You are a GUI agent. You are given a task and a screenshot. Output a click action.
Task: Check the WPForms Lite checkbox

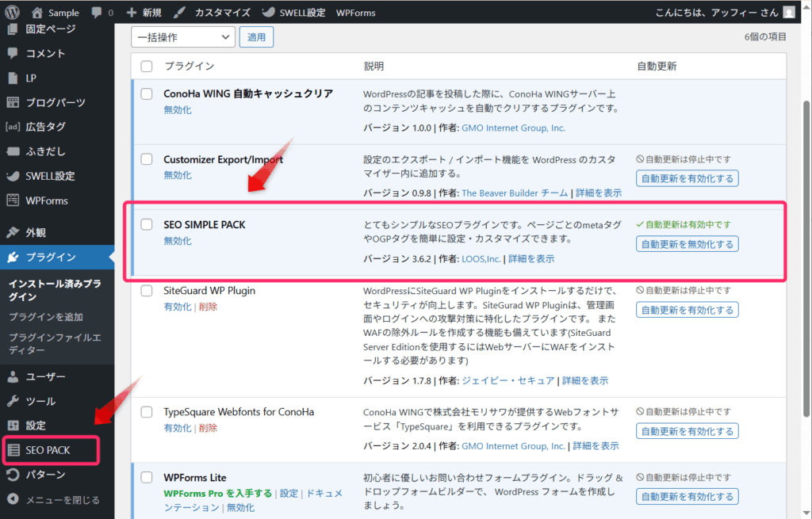tap(147, 477)
